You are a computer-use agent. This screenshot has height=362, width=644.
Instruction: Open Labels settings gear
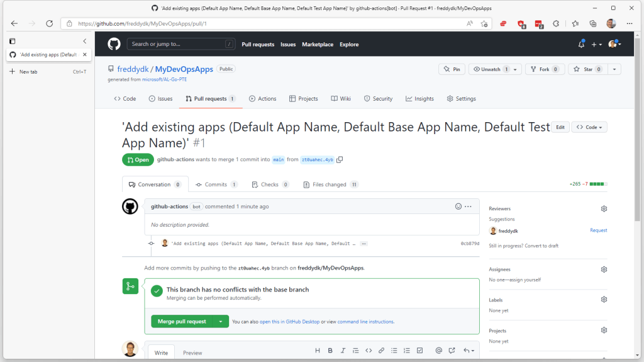[604, 300]
